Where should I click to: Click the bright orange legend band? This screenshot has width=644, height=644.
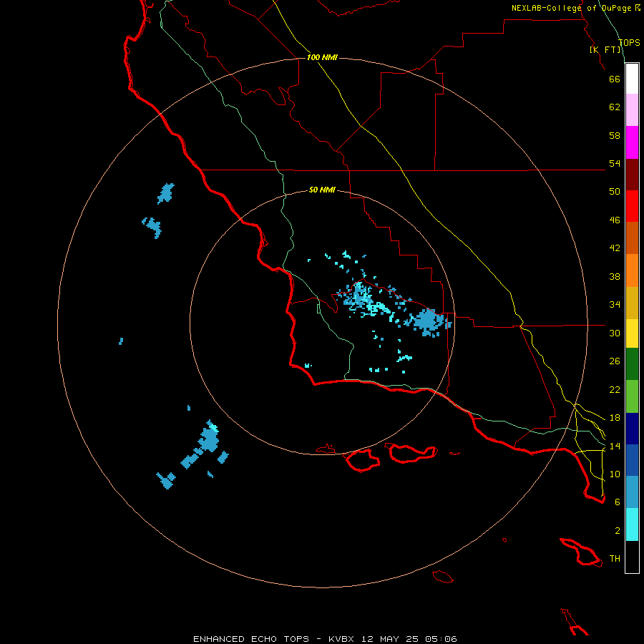pyautogui.click(x=632, y=270)
